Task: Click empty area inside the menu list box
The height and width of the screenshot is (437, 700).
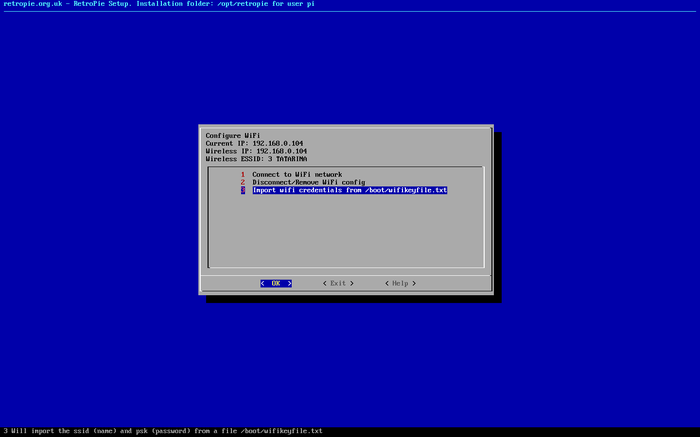Action: [345, 235]
